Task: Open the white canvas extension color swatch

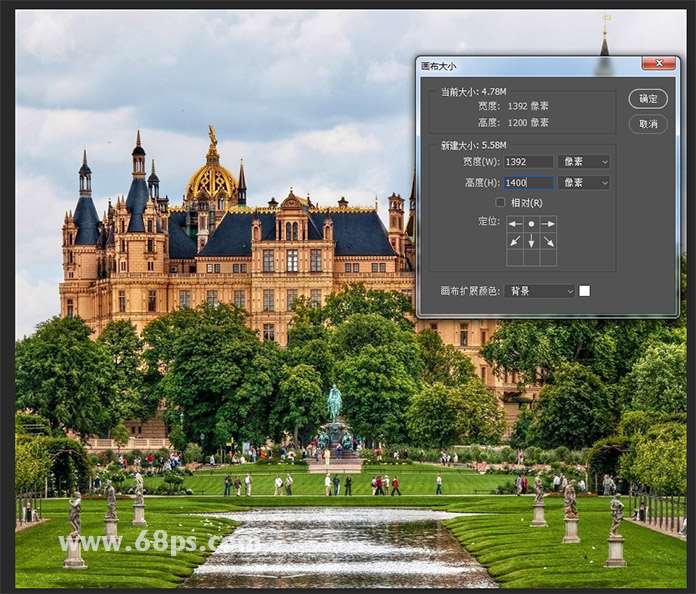Action: pyautogui.click(x=585, y=291)
